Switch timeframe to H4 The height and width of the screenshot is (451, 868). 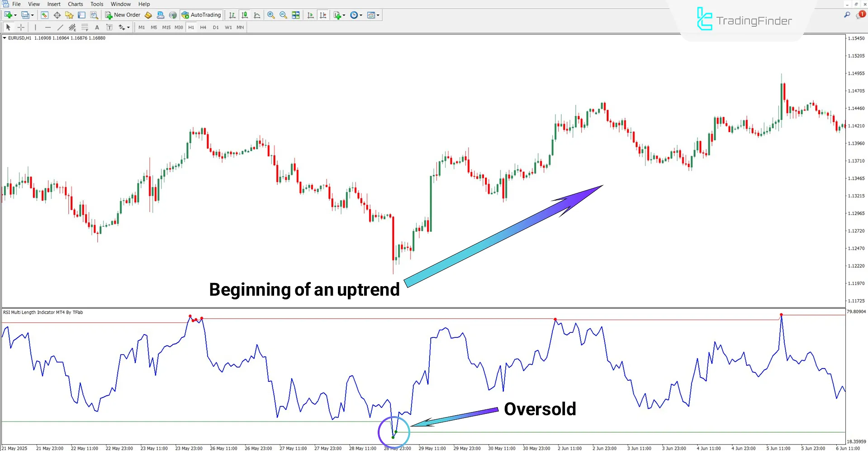click(x=203, y=27)
